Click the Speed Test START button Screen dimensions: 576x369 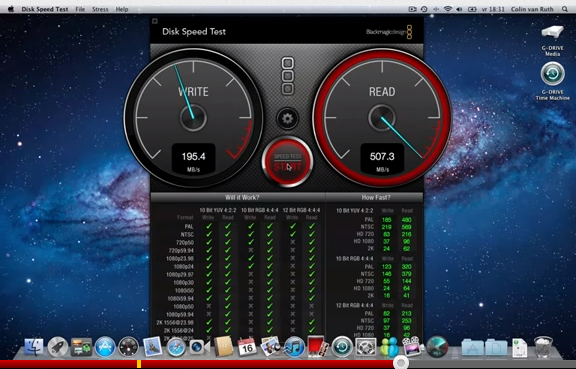click(x=287, y=162)
